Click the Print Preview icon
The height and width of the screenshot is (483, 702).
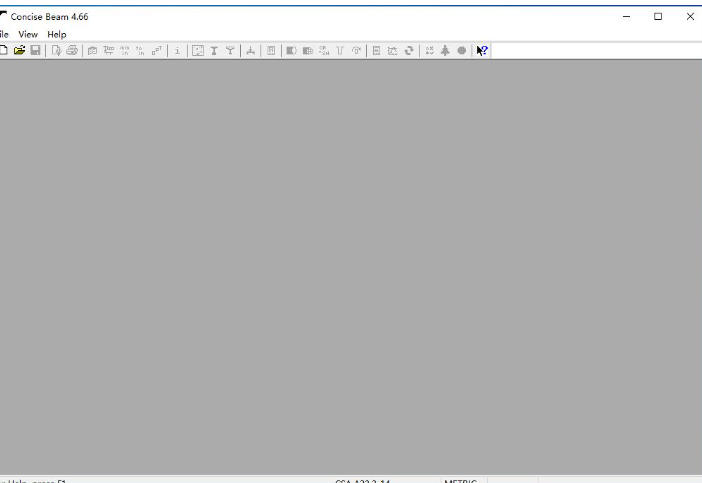pos(57,50)
